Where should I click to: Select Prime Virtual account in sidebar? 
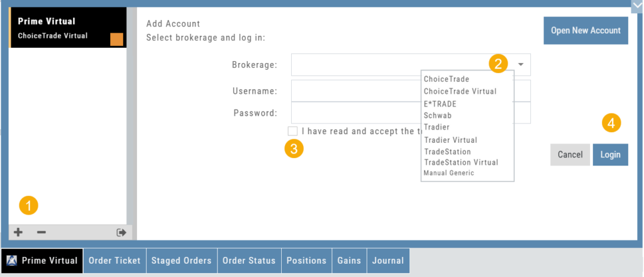tap(67, 28)
